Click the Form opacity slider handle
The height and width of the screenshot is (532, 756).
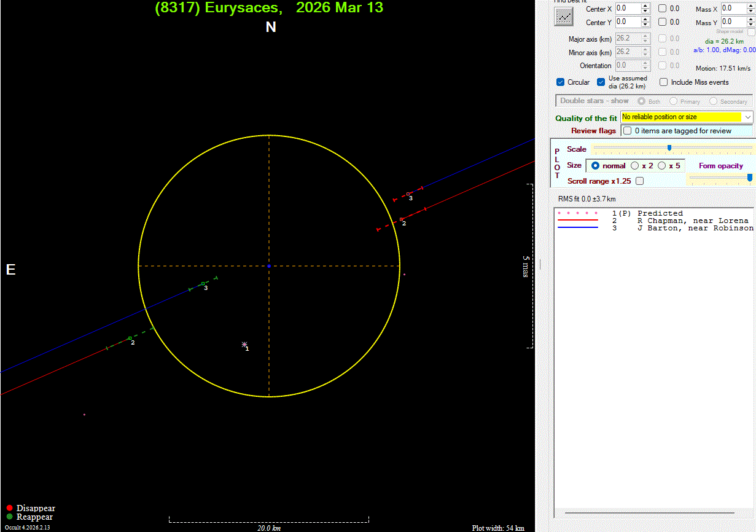[749, 178]
